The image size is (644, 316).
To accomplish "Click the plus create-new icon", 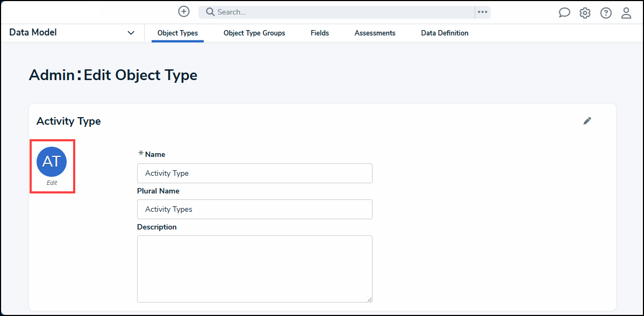I will point(184,12).
